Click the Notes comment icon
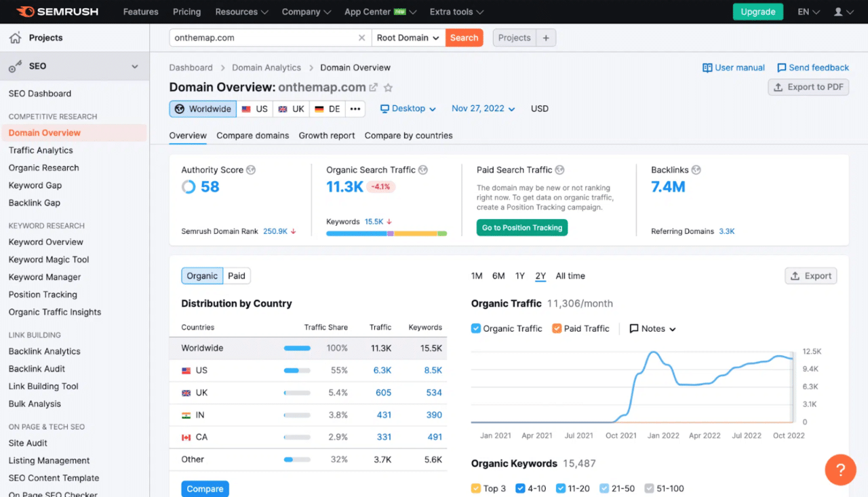 click(634, 329)
